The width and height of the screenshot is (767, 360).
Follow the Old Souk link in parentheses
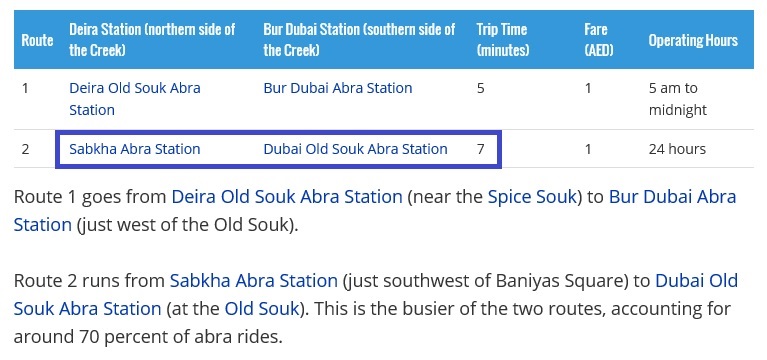click(x=261, y=309)
